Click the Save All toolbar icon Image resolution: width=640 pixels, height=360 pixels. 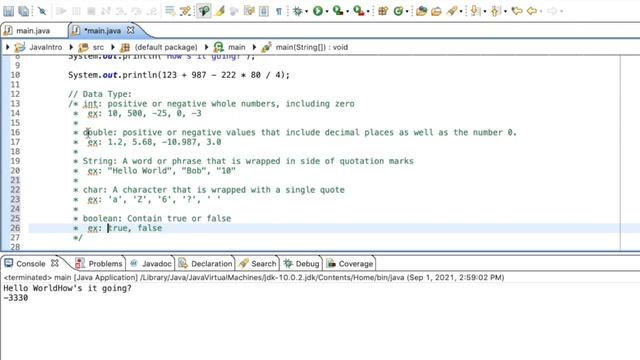pos(24,11)
